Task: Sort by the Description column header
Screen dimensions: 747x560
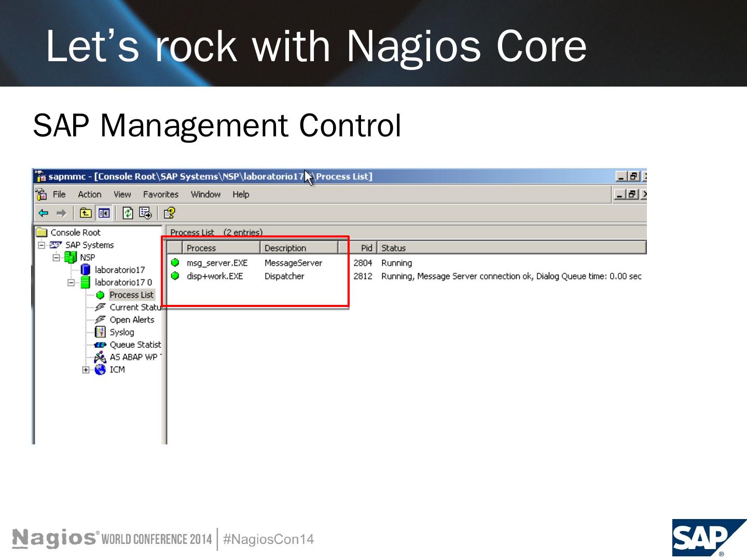Action: pos(299,248)
